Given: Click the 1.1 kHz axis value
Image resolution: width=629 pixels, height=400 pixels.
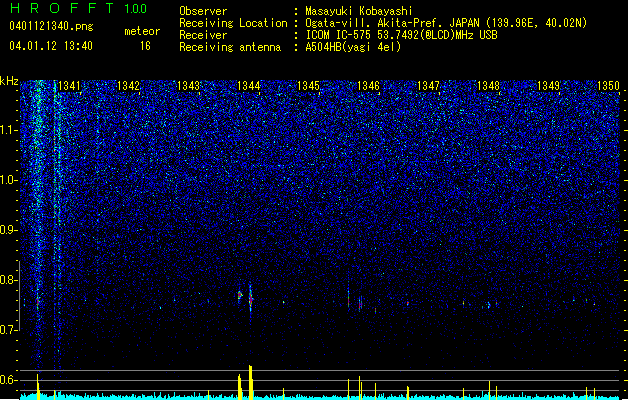Looking at the screenshot, I should [x=9, y=130].
